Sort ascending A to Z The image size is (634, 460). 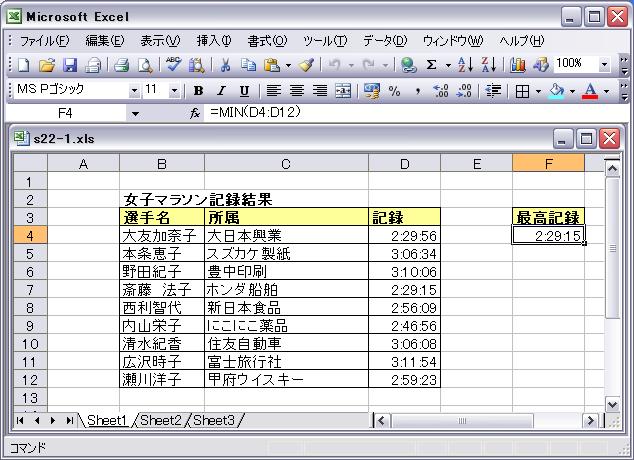click(465, 65)
